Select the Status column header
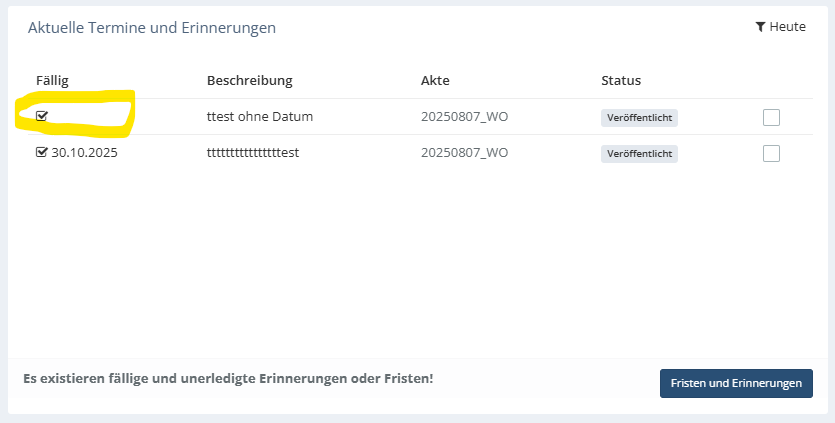This screenshot has width=835, height=423. pyautogui.click(x=621, y=80)
